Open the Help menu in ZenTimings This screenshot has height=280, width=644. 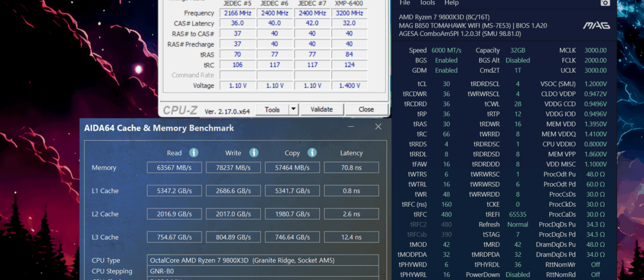pyautogui.click(x=451, y=3)
